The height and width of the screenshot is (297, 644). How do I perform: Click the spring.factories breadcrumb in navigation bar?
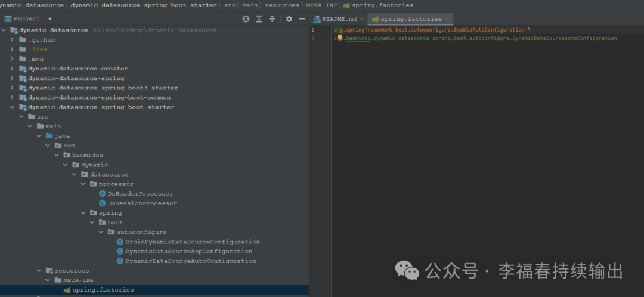pyautogui.click(x=382, y=5)
